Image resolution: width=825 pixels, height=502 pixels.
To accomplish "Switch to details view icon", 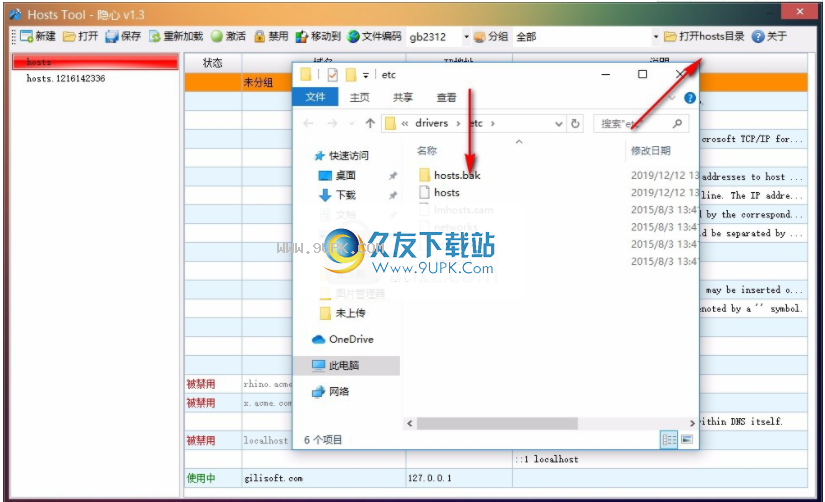I will pyautogui.click(x=669, y=439).
